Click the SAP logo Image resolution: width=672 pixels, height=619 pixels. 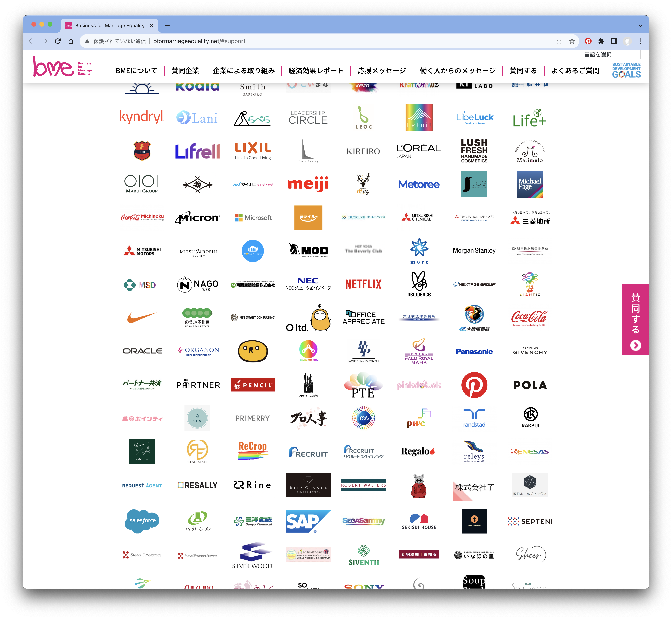pos(308,522)
